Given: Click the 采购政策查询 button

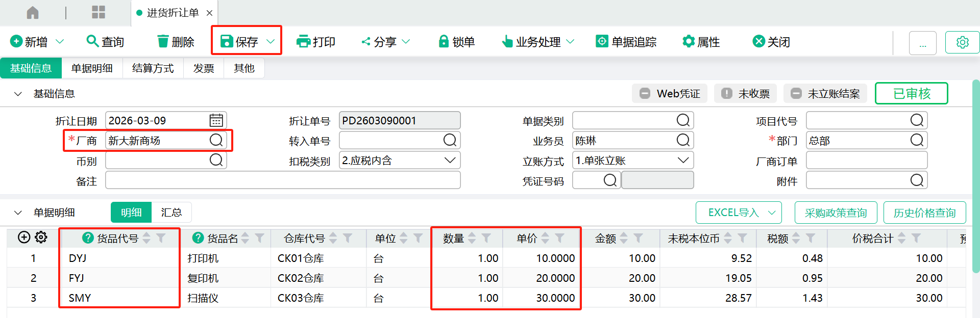Looking at the screenshot, I should tap(836, 213).
